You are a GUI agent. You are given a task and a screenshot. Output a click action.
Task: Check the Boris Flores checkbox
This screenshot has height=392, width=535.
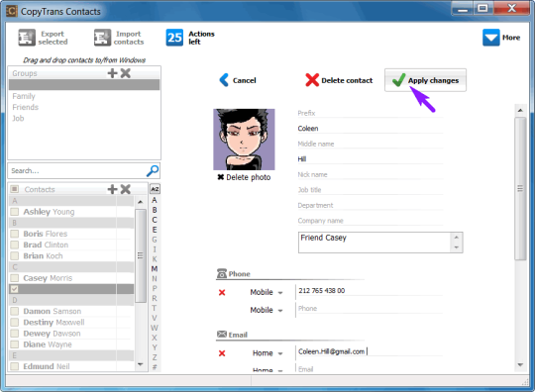14,234
